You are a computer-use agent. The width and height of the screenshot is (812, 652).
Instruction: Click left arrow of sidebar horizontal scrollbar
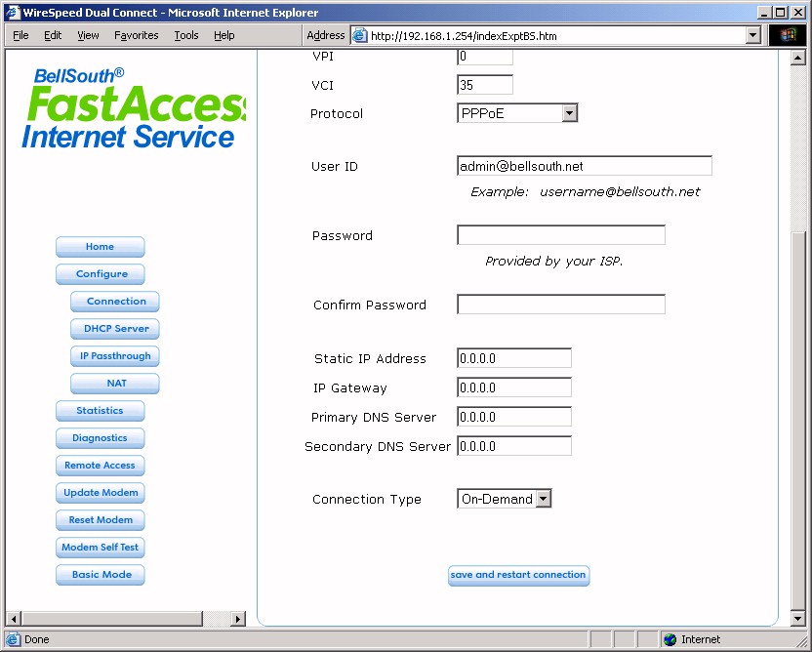pyautogui.click(x=14, y=619)
